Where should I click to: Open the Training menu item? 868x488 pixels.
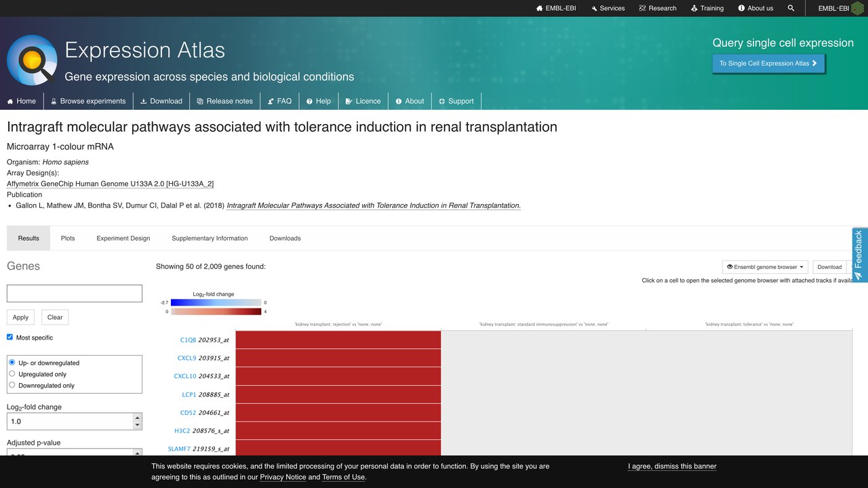pos(707,8)
